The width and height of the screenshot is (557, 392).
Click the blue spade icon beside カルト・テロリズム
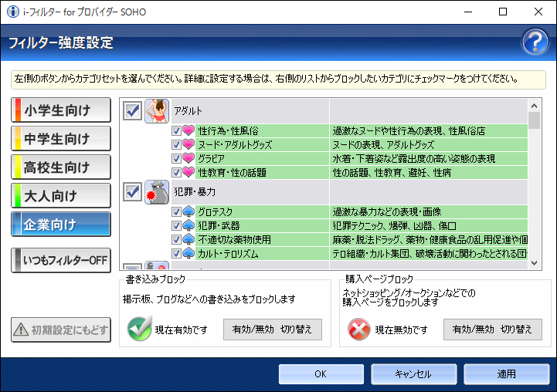pos(188,253)
